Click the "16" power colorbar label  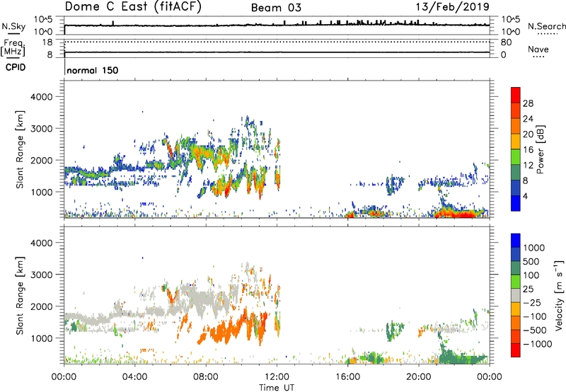point(528,150)
